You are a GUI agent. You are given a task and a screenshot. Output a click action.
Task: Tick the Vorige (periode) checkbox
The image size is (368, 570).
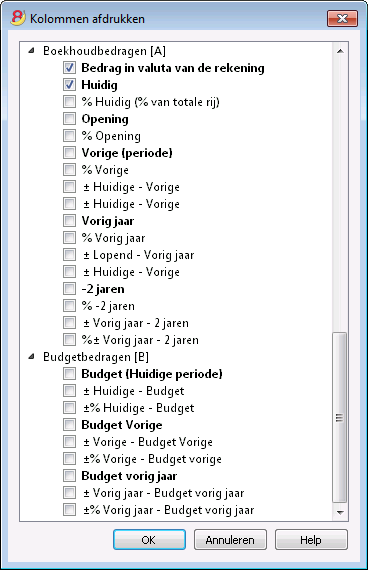click(x=69, y=153)
